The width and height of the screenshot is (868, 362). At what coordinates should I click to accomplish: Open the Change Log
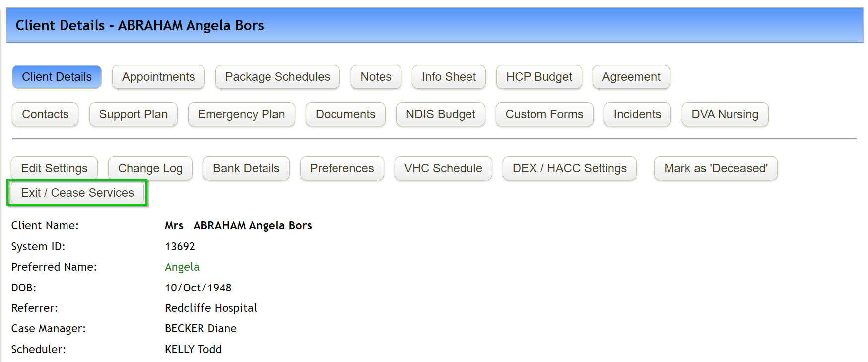[150, 168]
